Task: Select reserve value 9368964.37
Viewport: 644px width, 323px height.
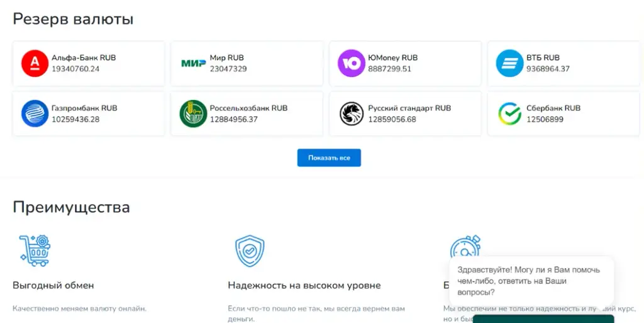Action: [x=548, y=69]
